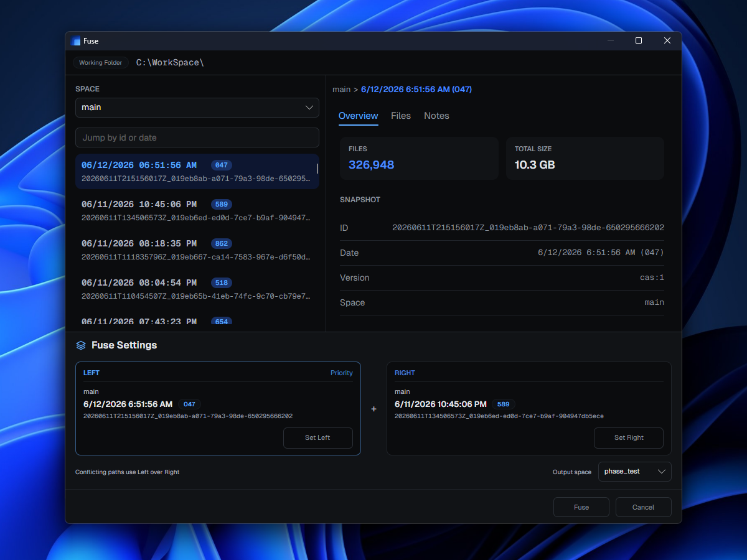
Task: Click the C:\WorkSpace\ path text
Action: [170, 63]
